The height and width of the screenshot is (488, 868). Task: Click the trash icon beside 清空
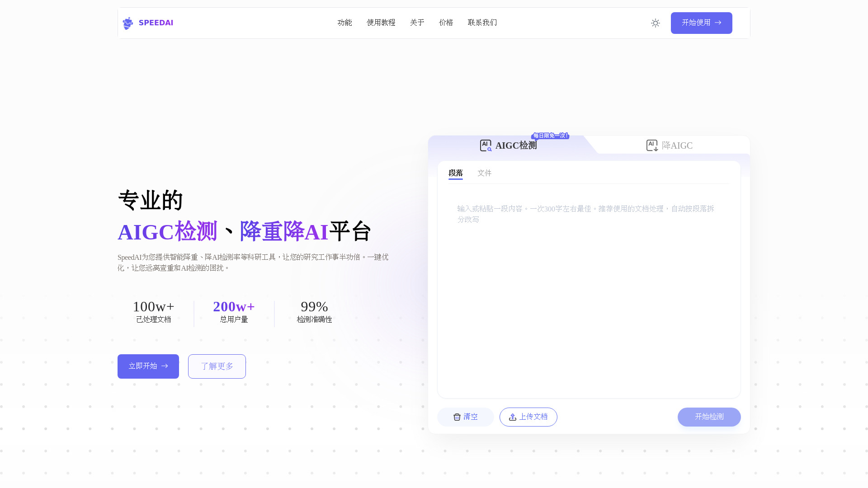pos(457,417)
